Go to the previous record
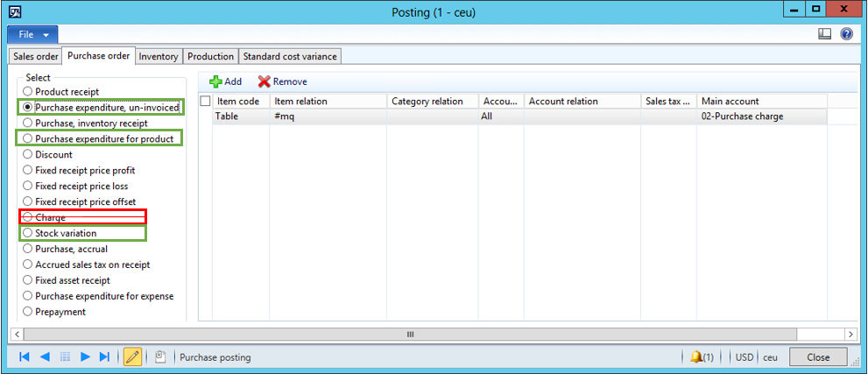 point(44,356)
